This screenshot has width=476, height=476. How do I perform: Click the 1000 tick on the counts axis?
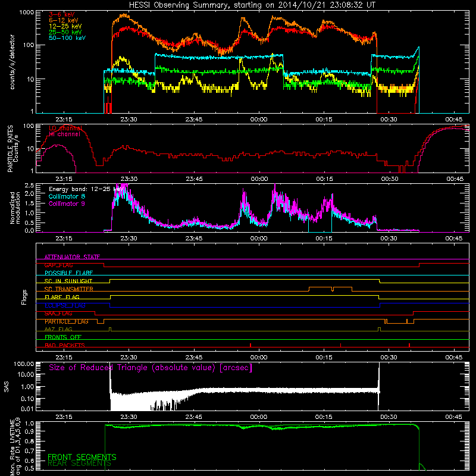pos(27,12)
